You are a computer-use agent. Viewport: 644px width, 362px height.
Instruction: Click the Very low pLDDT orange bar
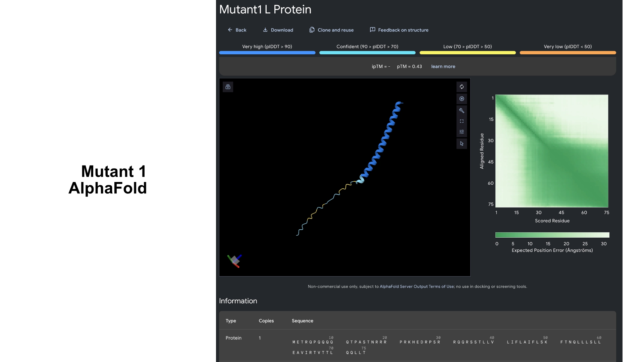pos(568,53)
